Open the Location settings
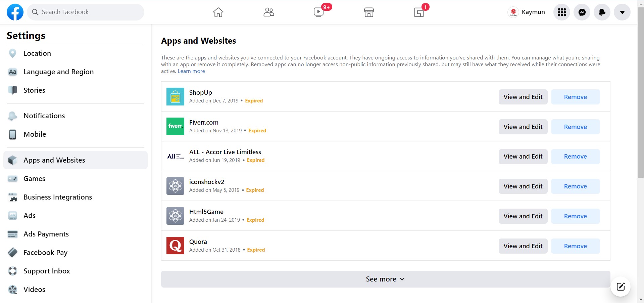This screenshot has width=644, height=303. click(x=37, y=53)
